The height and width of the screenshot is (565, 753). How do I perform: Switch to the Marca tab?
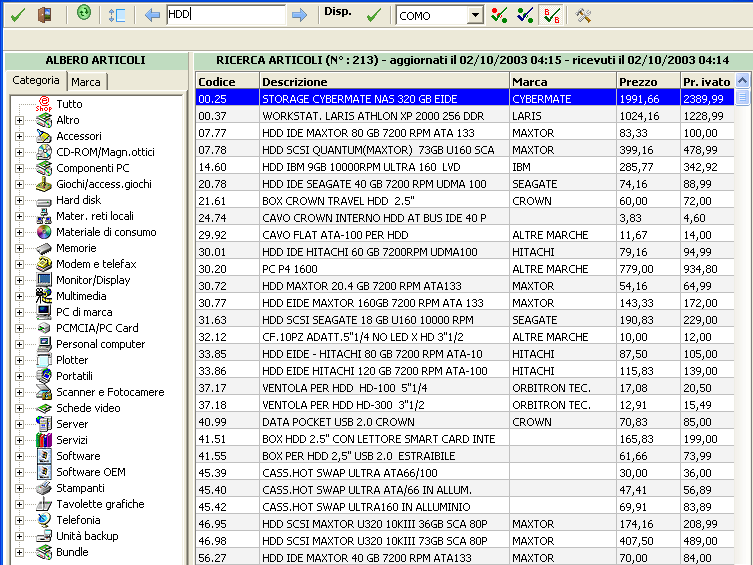click(86, 82)
